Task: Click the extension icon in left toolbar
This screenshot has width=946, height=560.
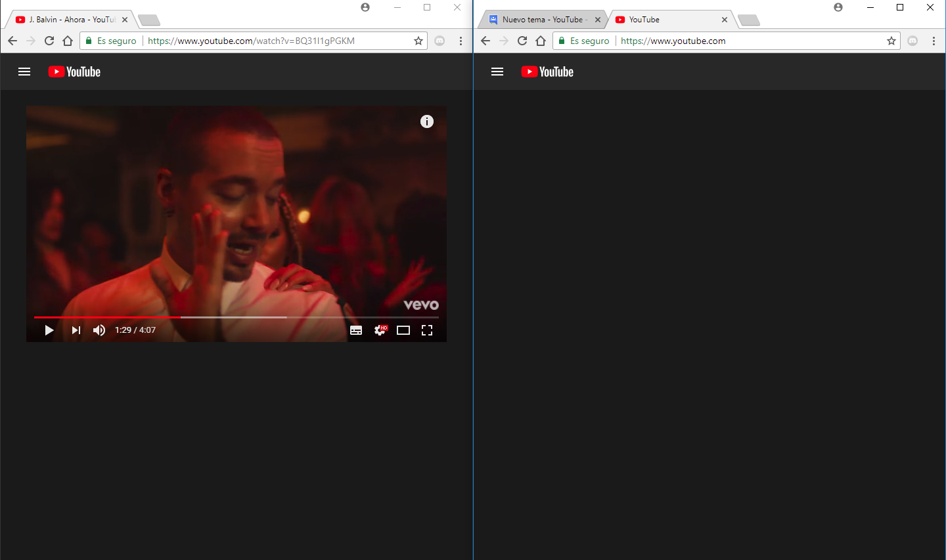Action: [x=440, y=41]
